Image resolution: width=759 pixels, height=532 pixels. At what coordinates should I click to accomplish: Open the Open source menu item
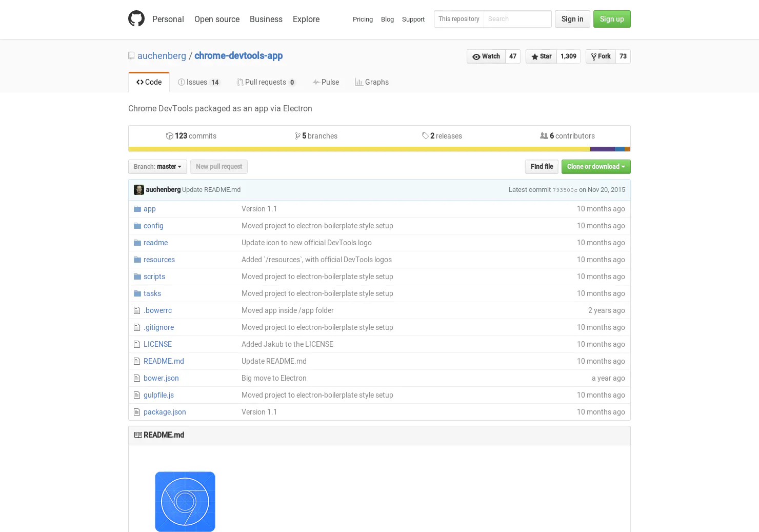[x=217, y=19]
